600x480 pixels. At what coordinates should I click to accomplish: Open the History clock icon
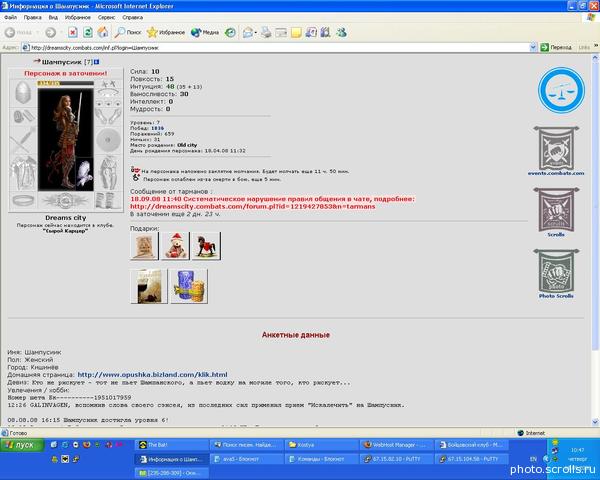230,33
